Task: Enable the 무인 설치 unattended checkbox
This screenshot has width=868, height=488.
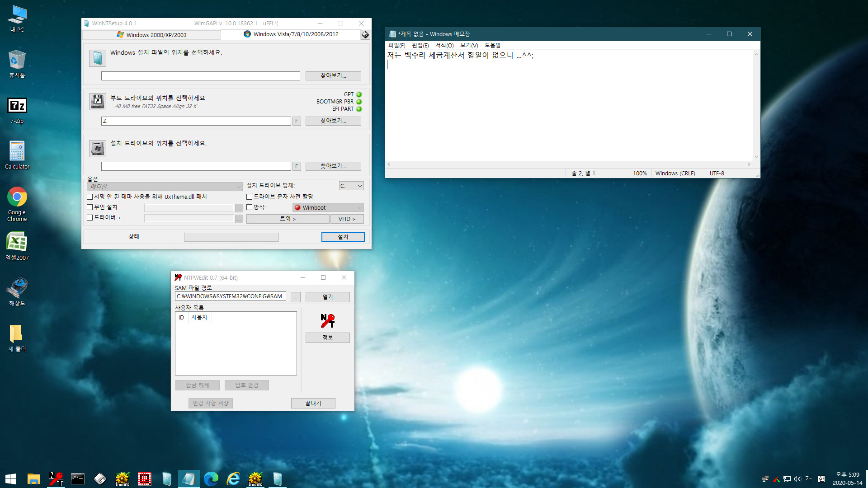Action: coord(90,207)
